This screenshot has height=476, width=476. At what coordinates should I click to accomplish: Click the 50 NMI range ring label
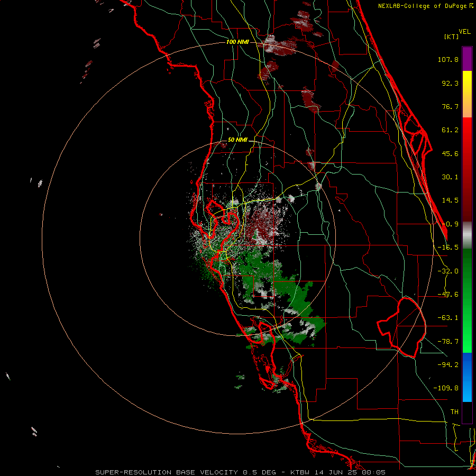pos(237,140)
